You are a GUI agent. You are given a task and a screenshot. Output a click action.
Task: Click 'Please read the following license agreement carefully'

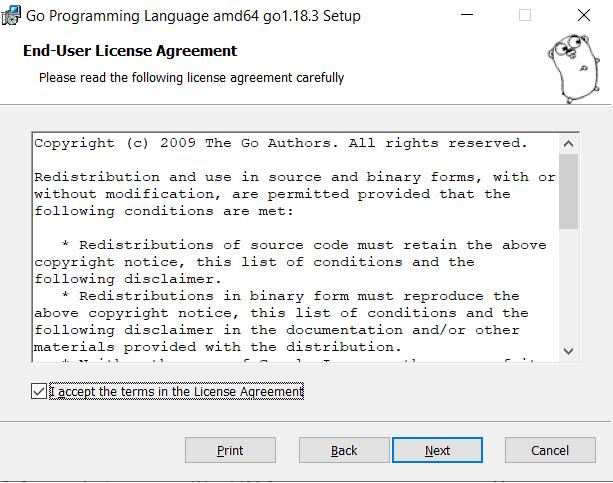coord(192,77)
